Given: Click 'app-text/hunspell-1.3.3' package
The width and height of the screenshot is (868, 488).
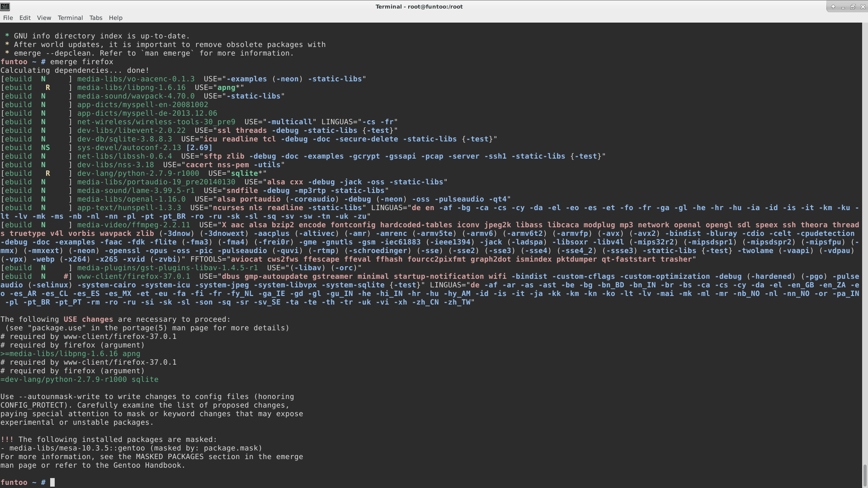Looking at the screenshot, I should pyautogui.click(x=129, y=208).
